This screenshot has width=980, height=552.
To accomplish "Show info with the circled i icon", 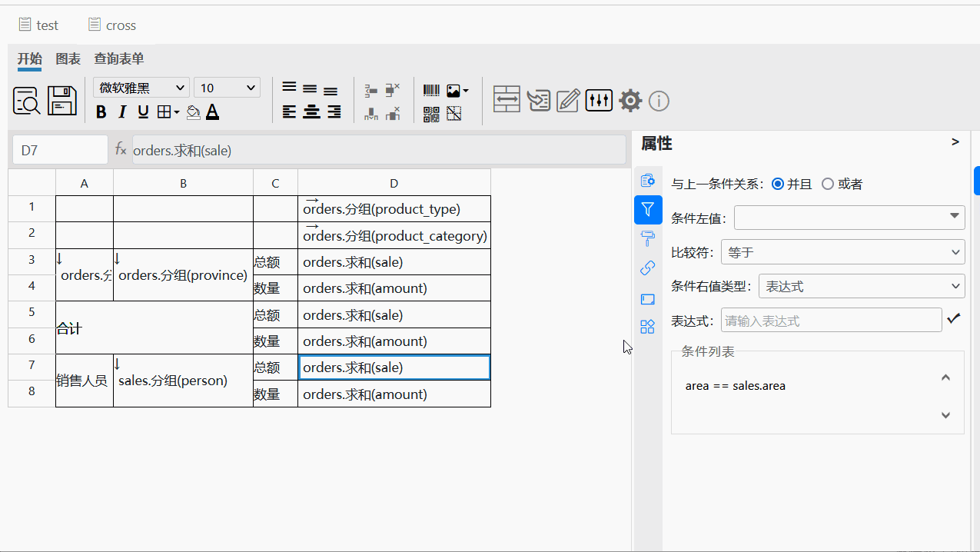I will [x=659, y=101].
